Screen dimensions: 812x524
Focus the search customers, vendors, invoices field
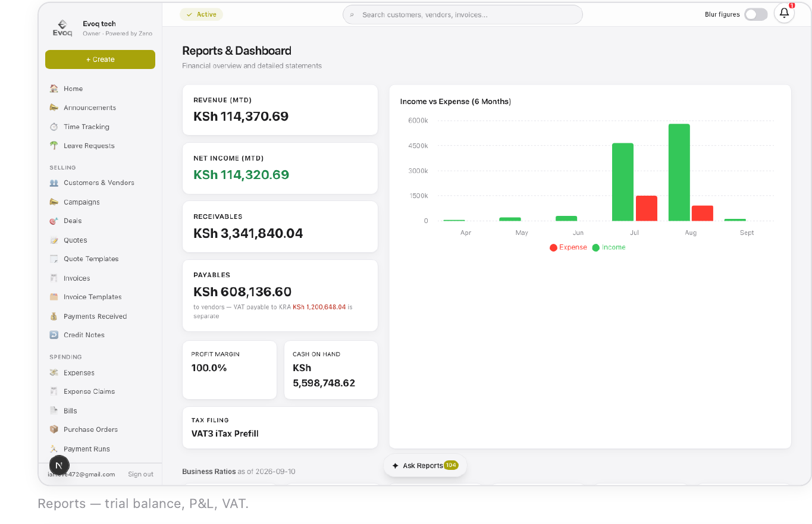pos(463,15)
